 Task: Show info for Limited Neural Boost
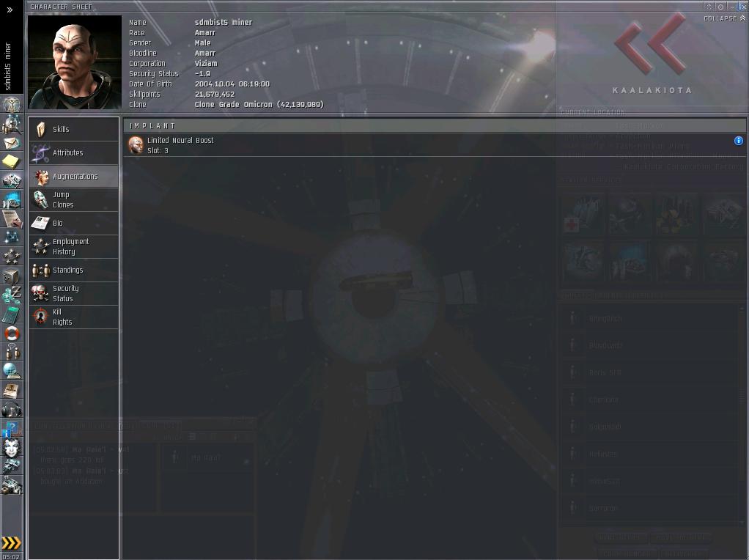[738, 141]
